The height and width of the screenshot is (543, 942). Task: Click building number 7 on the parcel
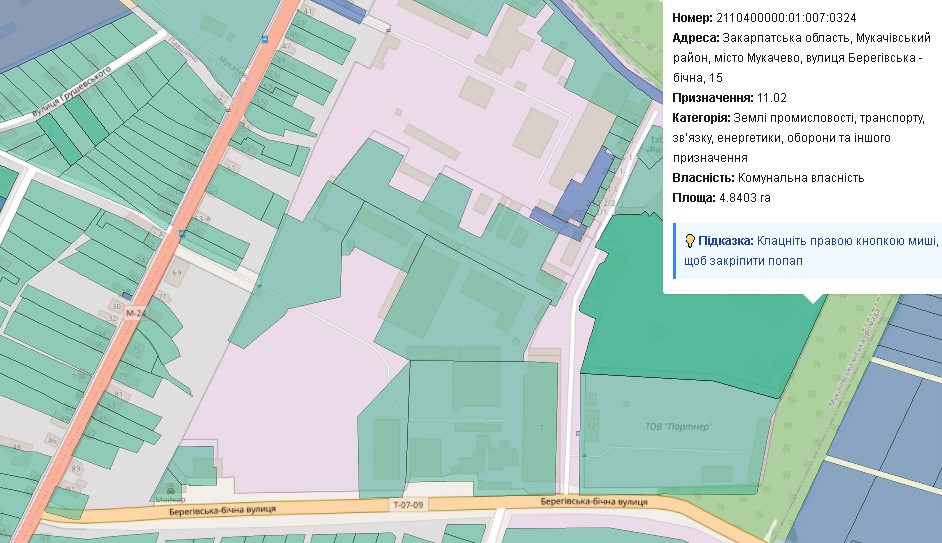click(541, 427)
